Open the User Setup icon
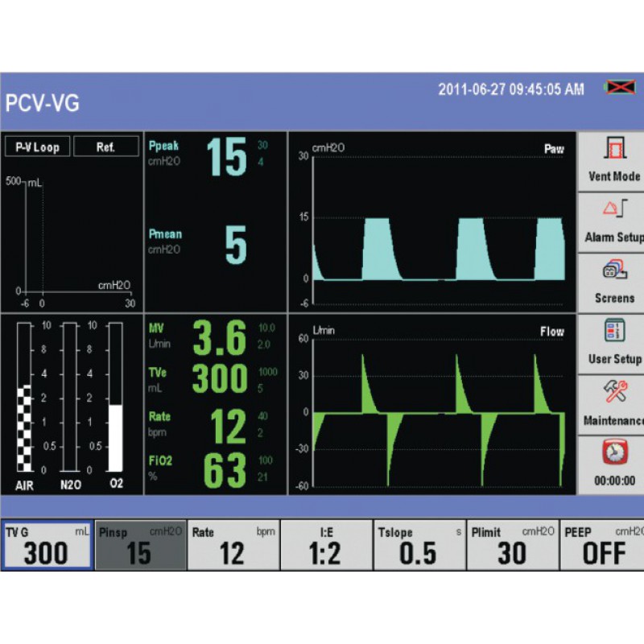 point(614,330)
